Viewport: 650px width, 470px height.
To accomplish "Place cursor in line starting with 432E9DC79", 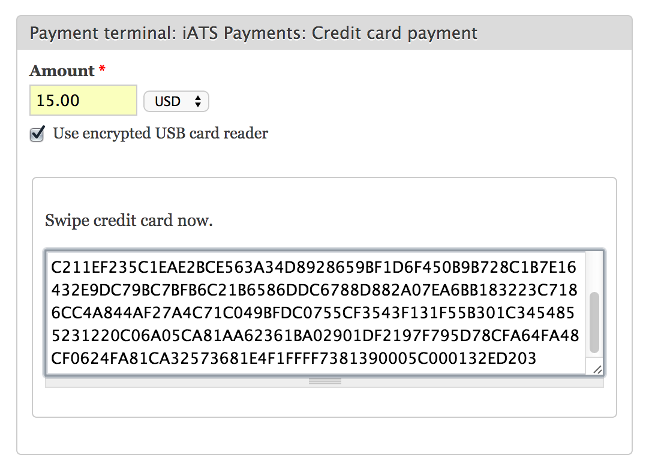I will click(314, 290).
